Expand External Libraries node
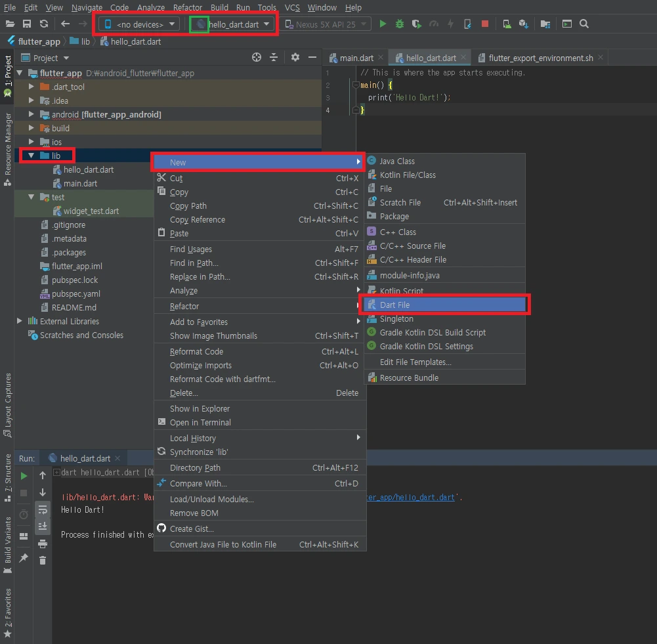Screen dimensions: 657x644 [x=19, y=321]
